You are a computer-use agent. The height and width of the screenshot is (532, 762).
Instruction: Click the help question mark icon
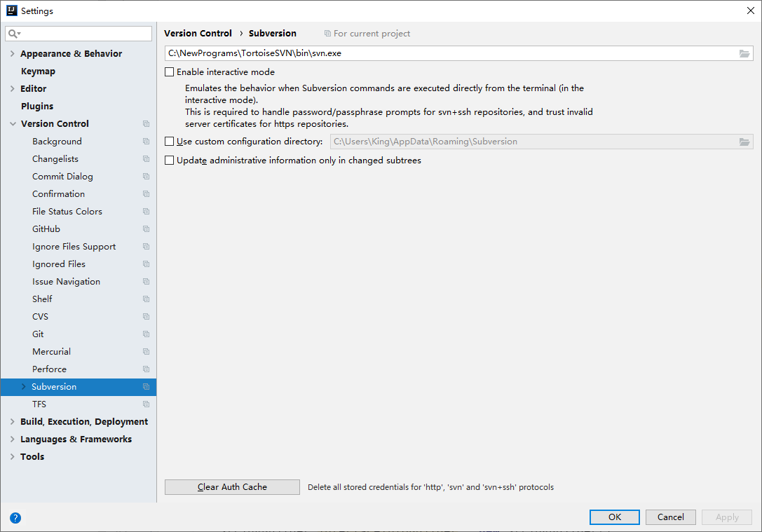[x=15, y=518]
